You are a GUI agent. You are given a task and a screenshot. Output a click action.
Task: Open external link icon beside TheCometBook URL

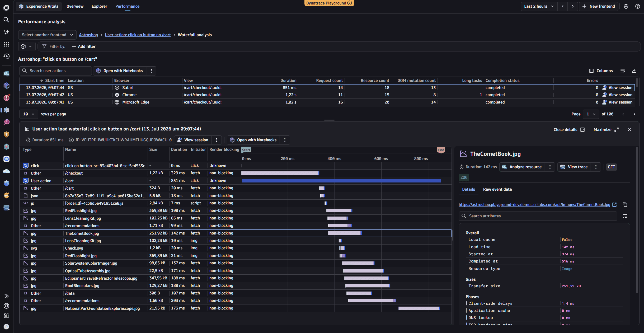click(x=614, y=204)
